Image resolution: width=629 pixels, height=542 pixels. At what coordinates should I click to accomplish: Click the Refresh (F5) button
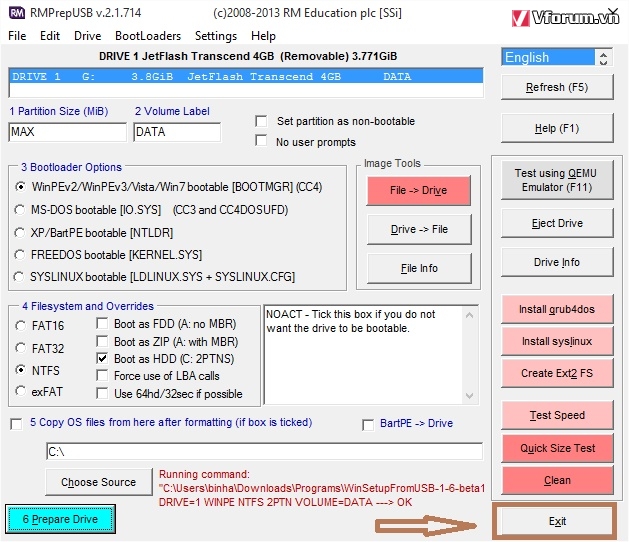pos(557,87)
